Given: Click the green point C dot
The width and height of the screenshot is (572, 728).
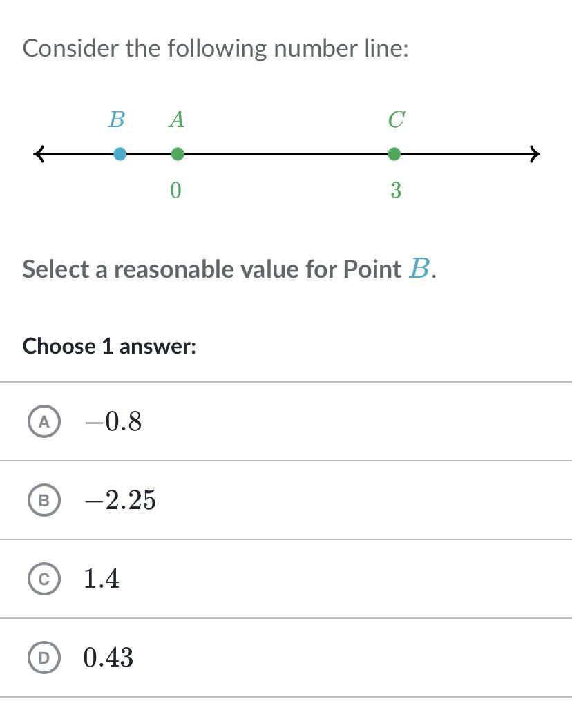Looking at the screenshot, I should point(394,153).
